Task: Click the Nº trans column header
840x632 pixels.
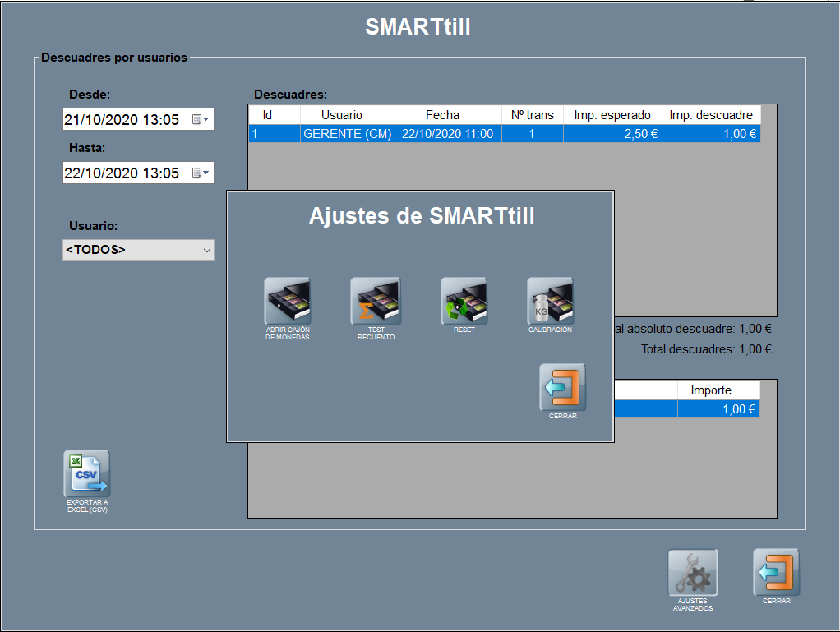Action: 532,115
